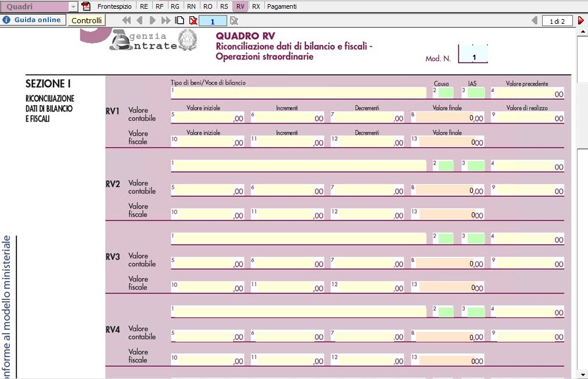Click RV2 description field number 1
The height and width of the screenshot is (379, 588).
pos(299,166)
